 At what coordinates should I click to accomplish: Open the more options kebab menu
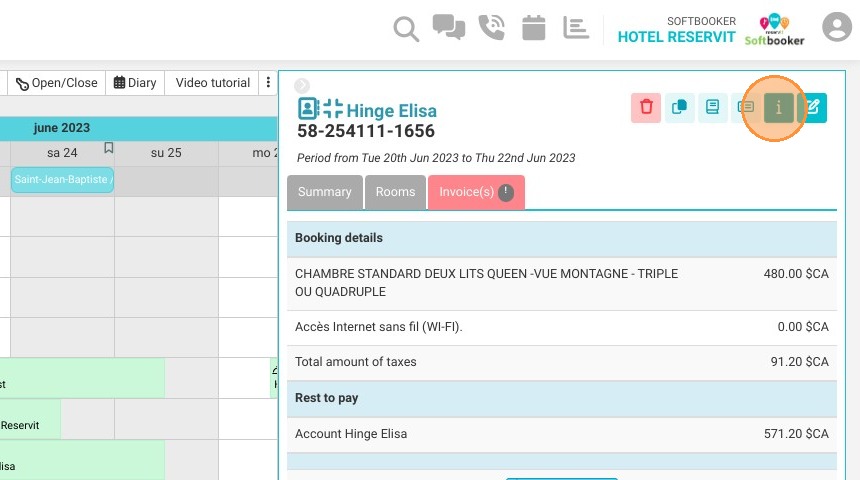tap(268, 82)
